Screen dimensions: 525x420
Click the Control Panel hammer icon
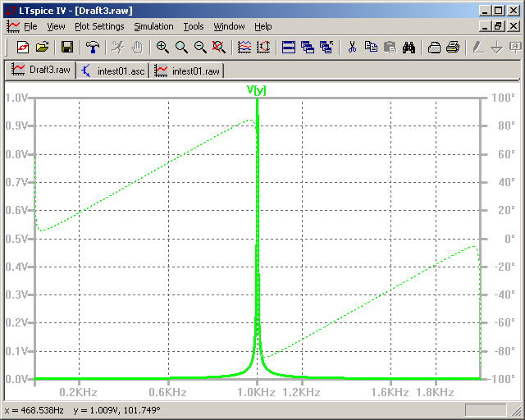(92, 48)
